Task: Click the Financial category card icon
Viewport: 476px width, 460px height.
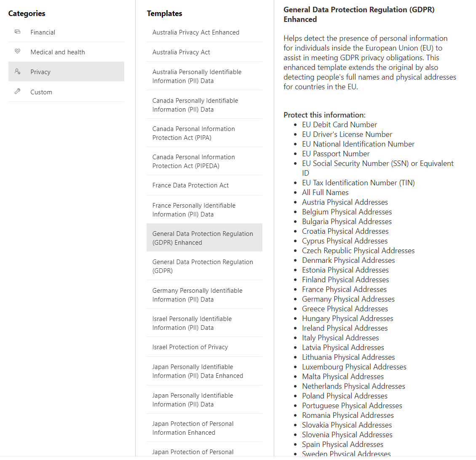Action: point(18,32)
